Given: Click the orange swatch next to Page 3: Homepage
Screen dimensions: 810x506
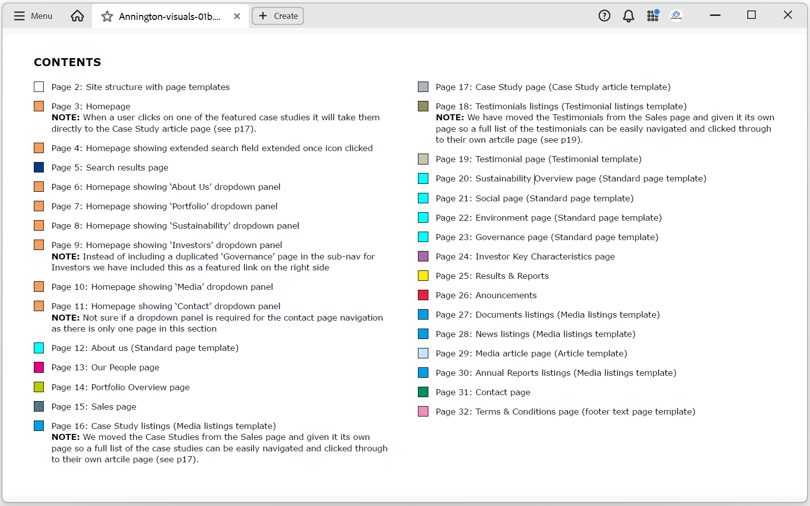Looking at the screenshot, I should [39, 106].
